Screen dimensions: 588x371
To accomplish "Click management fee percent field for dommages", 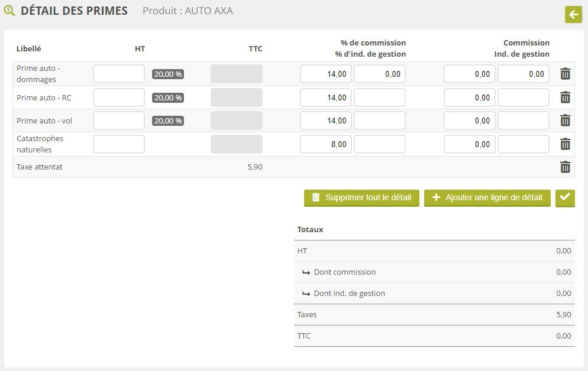I will click(380, 74).
